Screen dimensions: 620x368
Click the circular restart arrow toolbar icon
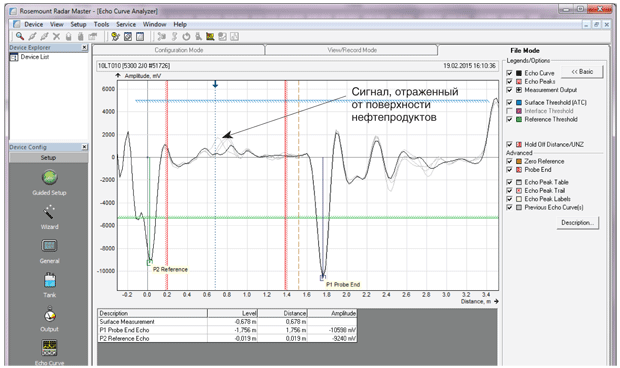pyautogui.click(x=186, y=37)
